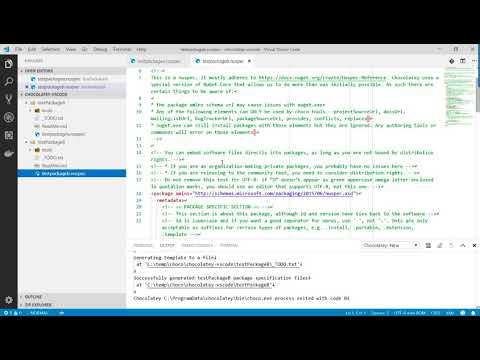The image size is (480, 360).
Task: Toggle output scroll lock icon
Action: (440, 245)
